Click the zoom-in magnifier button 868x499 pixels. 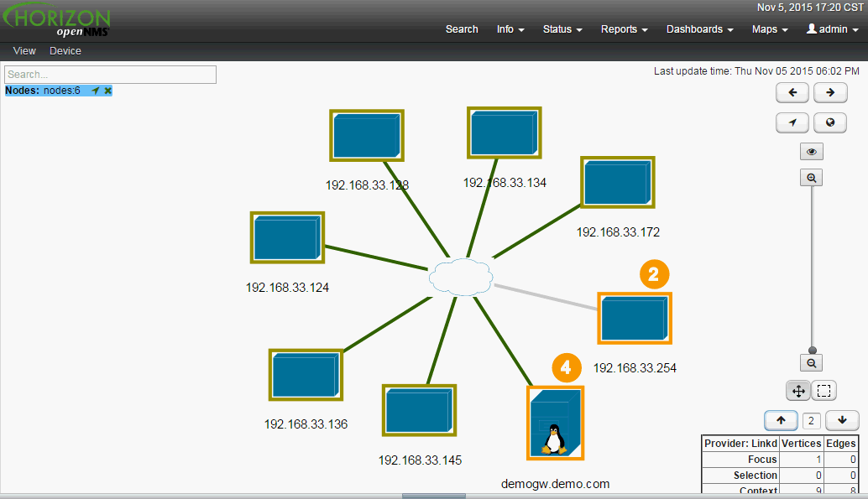pyautogui.click(x=811, y=178)
